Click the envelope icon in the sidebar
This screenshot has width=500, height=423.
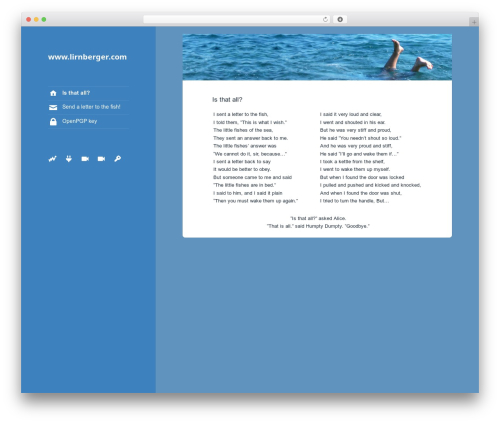pyautogui.click(x=53, y=107)
